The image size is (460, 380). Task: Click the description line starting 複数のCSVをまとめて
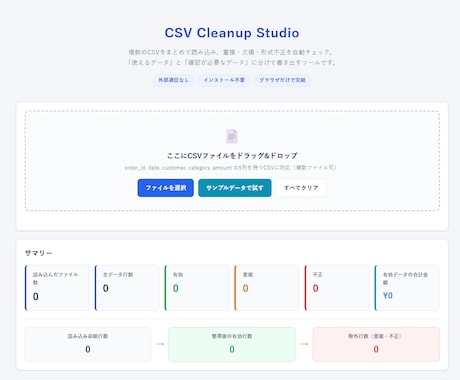click(231, 52)
